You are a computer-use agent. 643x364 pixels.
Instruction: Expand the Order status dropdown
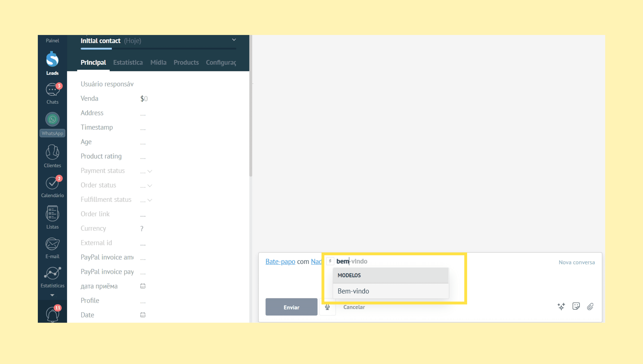[149, 186]
